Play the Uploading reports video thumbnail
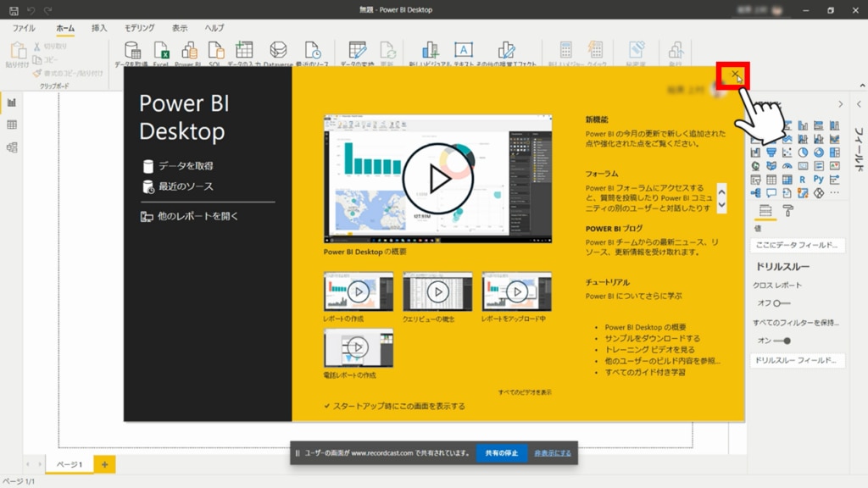The image size is (868, 488). (517, 291)
